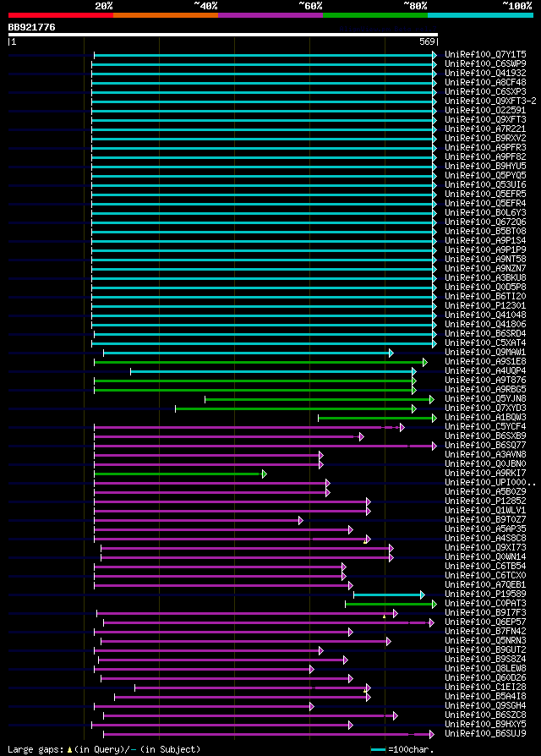Open hit UniRef100_UPI000..
Image resolution: width=541 pixels, height=756 pixels.
(490, 483)
